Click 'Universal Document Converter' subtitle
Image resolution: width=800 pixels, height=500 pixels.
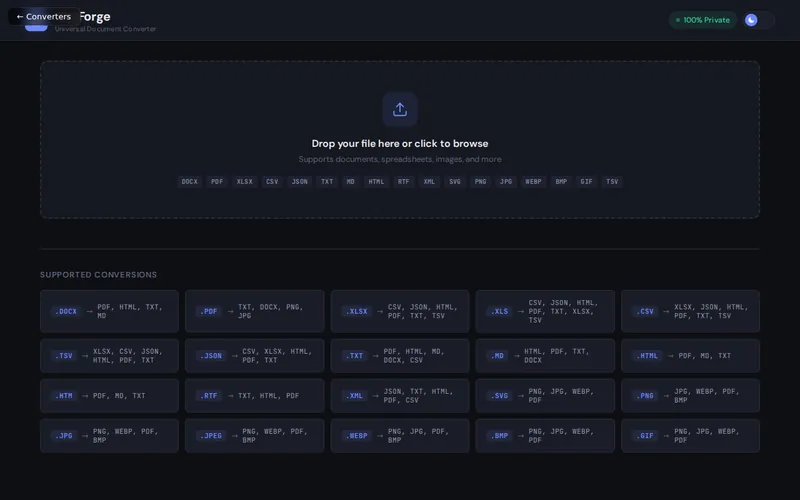(106, 29)
